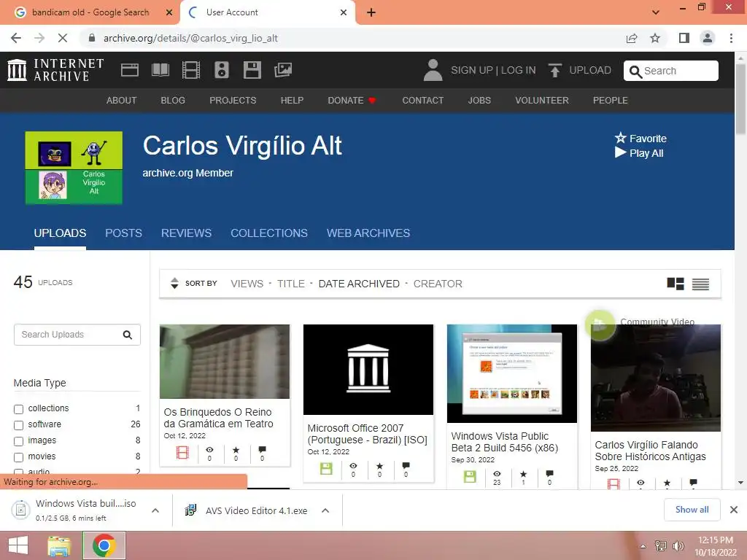The height and width of the screenshot is (560, 747).
Task: Open the Images icon in the top bar
Action: pyautogui.click(x=283, y=70)
